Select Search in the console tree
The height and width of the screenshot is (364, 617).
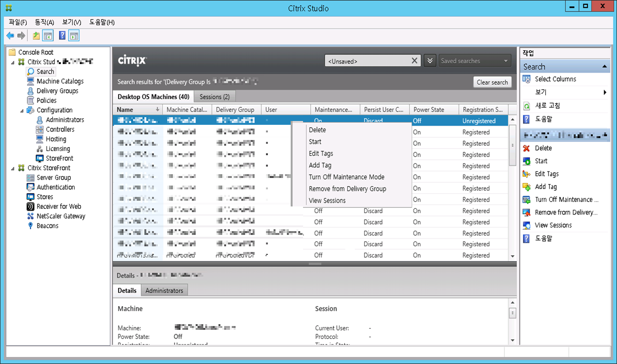pyautogui.click(x=45, y=72)
